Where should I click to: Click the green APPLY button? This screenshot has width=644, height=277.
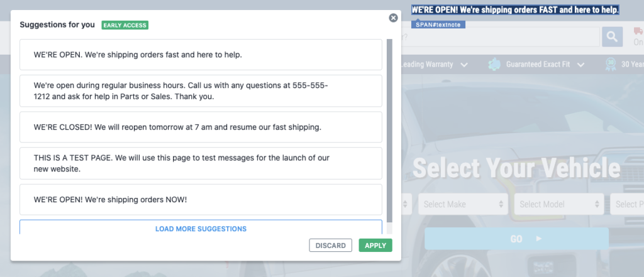pos(375,246)
